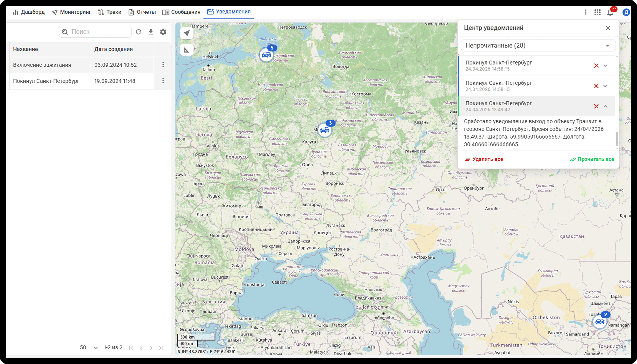Close the Центр уведомлений panel

coord(608,28)
